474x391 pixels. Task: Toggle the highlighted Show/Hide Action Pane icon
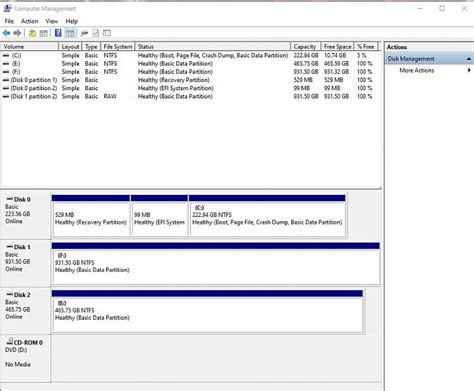coord(70,33)
